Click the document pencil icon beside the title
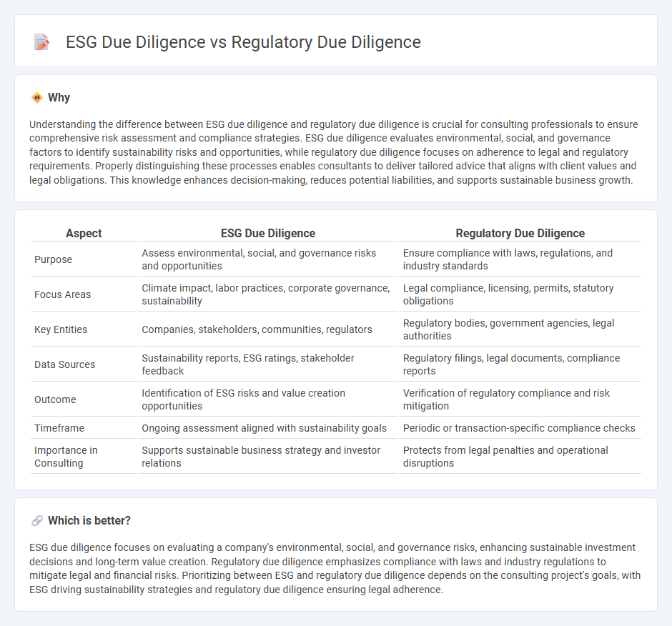This screenshot has width=672, height=626. (x=41, y=42)
